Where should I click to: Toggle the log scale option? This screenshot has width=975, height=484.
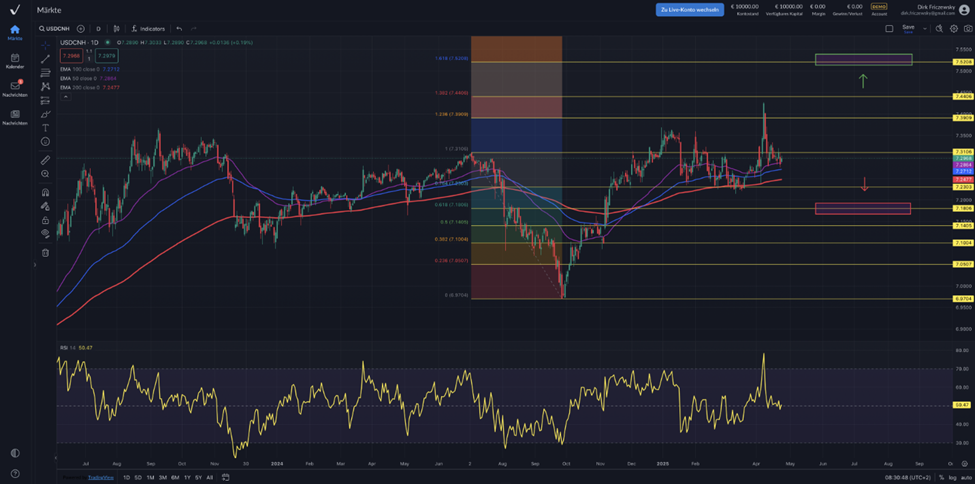tap(950, 477)
